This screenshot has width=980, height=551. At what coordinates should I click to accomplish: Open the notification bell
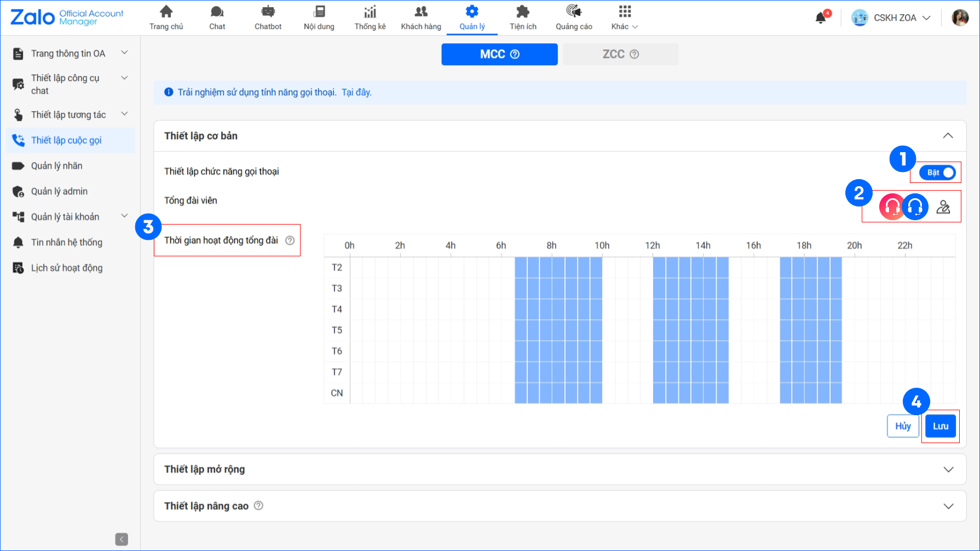(x=821, y=18)
